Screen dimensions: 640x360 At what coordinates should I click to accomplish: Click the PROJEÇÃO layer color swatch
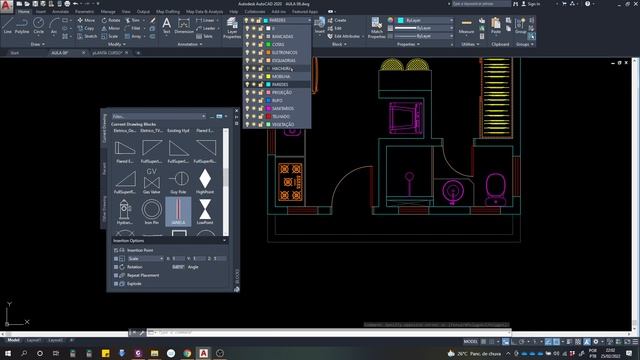click(x=268, y=93)
